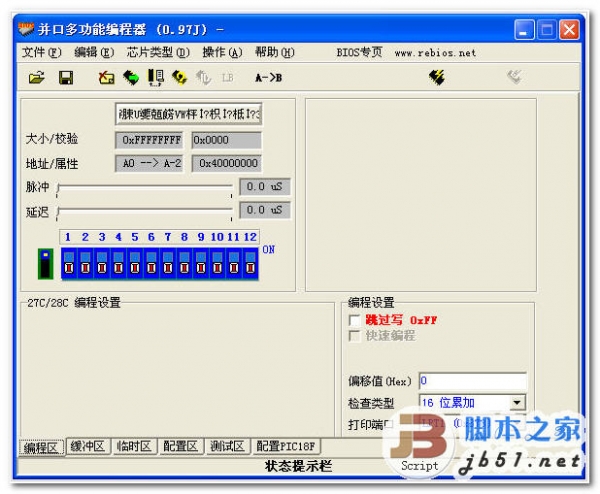Click the LB toolbar button

[227, 78]
